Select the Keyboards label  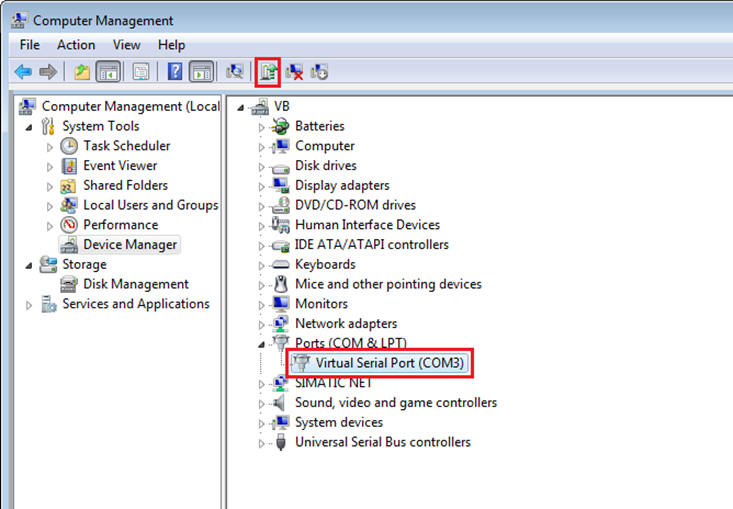click(x=325, y=264)
